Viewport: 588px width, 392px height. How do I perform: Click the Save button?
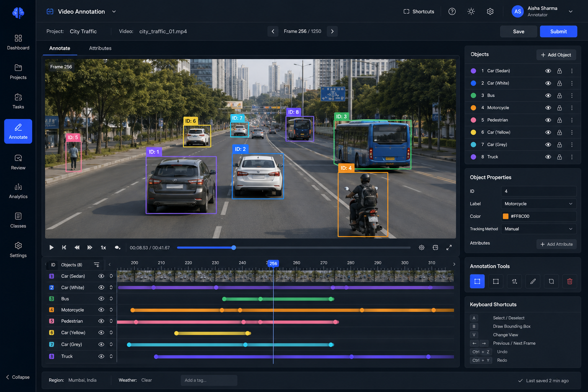click(519, 31)
